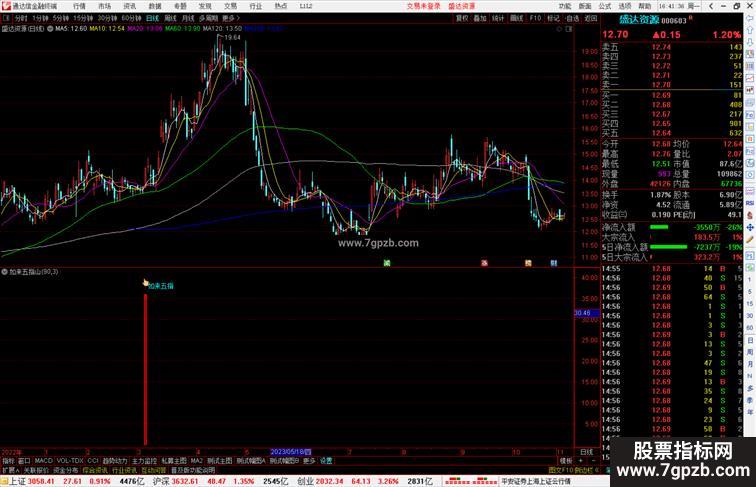Expand the 更多 period options
Viewport: 756px width, 487px height.
click(x=231, y=18)
